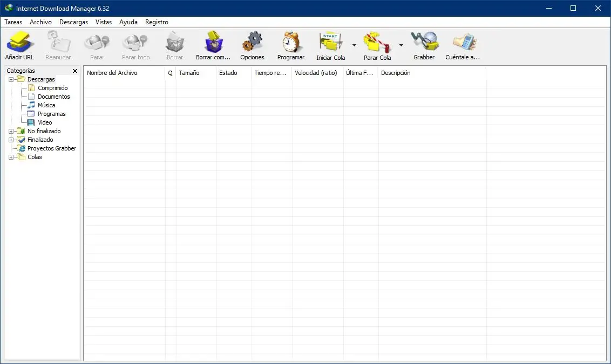Launch the Grabber tool icon
Viewport: 611px width, 364px height.
tap(424, 42)
